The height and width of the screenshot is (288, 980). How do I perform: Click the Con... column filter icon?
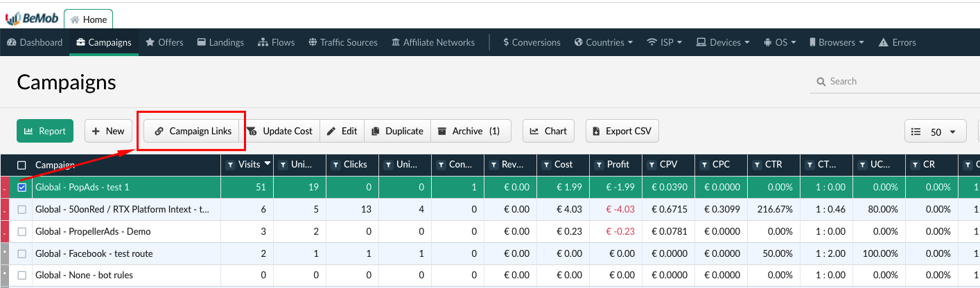click(441, 165)
